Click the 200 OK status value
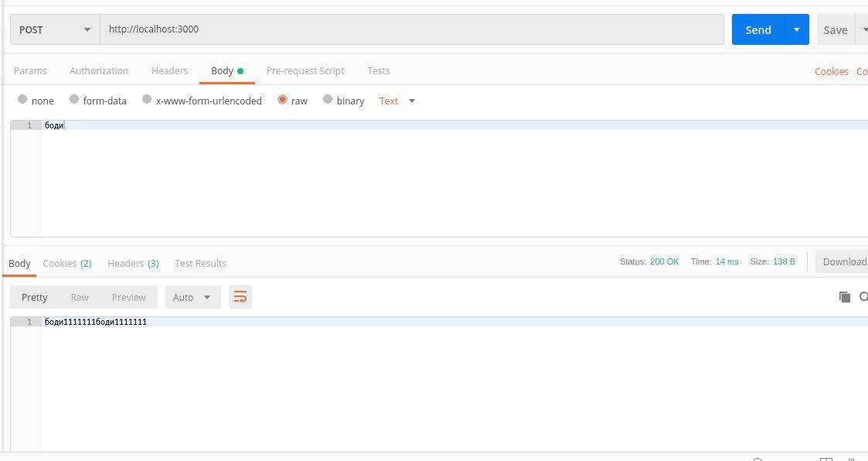This screenshot has height=461, width=868. point(664,261)
